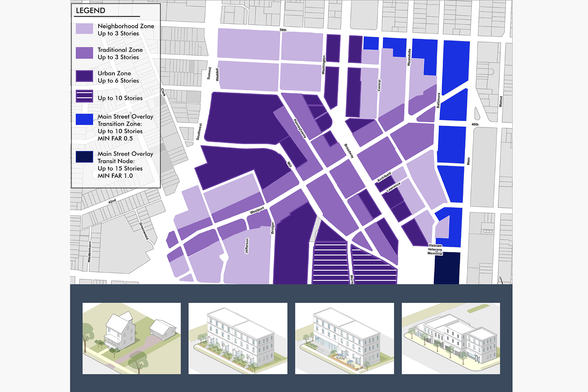Click the Jefferson street label
Screen dimensions: 588x392
coord(247,246)
